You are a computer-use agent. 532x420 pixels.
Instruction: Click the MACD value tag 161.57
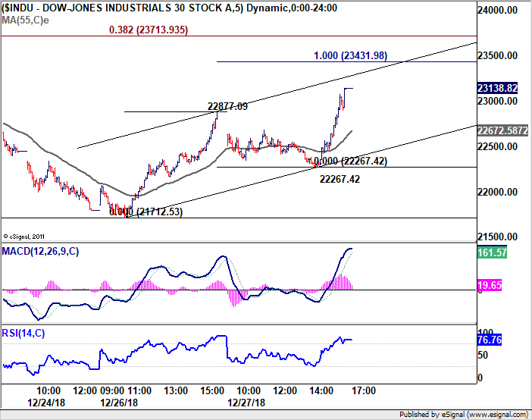tap(492, 252)
